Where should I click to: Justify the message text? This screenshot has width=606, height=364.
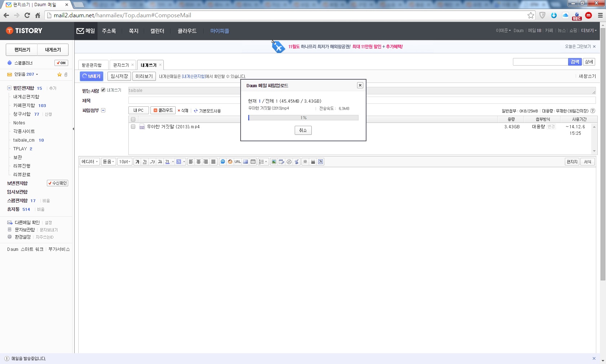(213, 162)
